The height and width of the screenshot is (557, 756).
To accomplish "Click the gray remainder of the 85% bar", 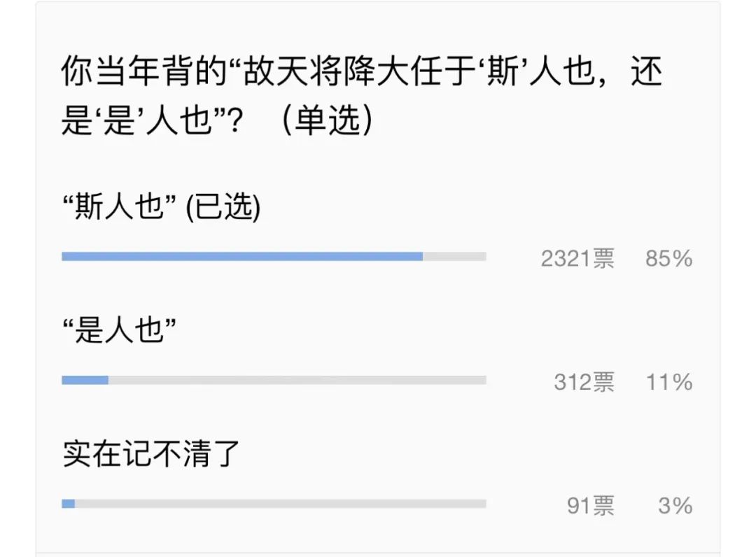I will 455,256.
